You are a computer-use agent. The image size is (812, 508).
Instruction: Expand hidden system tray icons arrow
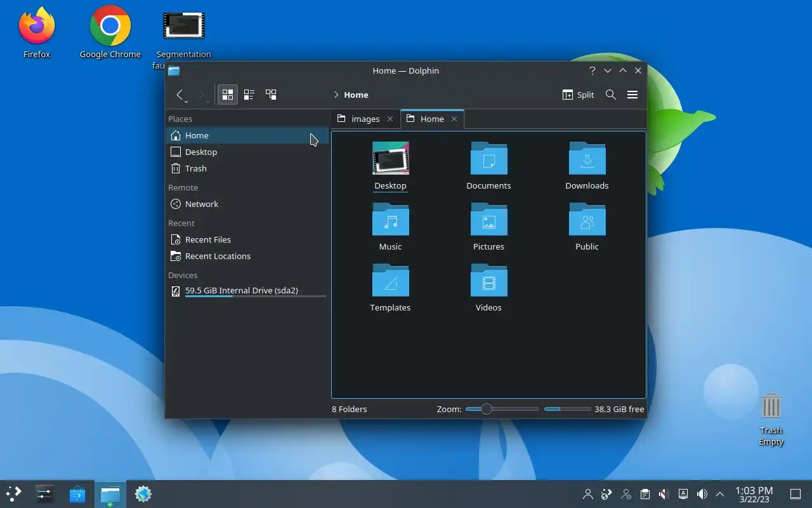click(x=720, y=493)
